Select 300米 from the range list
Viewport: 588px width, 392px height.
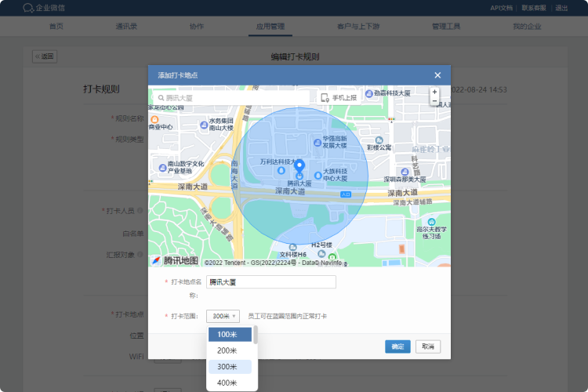[x=230, y=367]
